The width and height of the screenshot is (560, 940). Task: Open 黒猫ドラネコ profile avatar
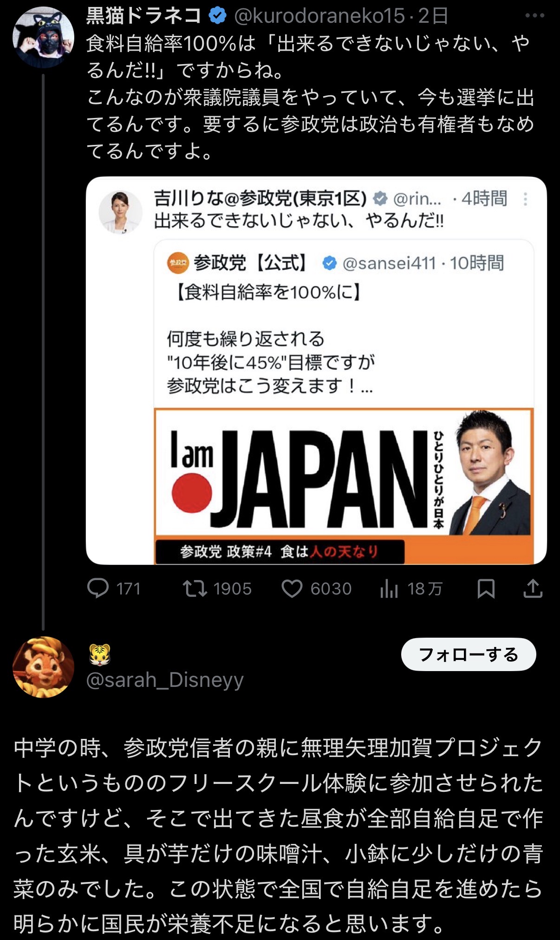tap(43, 38)
